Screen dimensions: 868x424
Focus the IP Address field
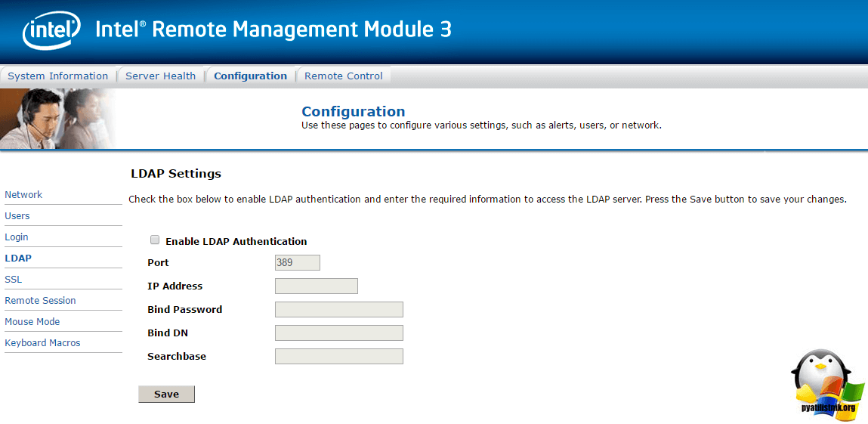pos(316,286)
